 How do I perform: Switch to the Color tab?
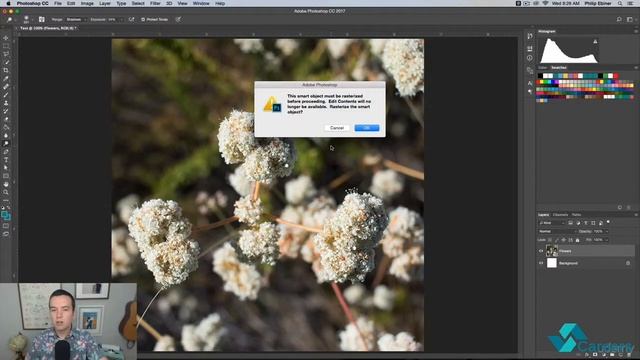542,68
